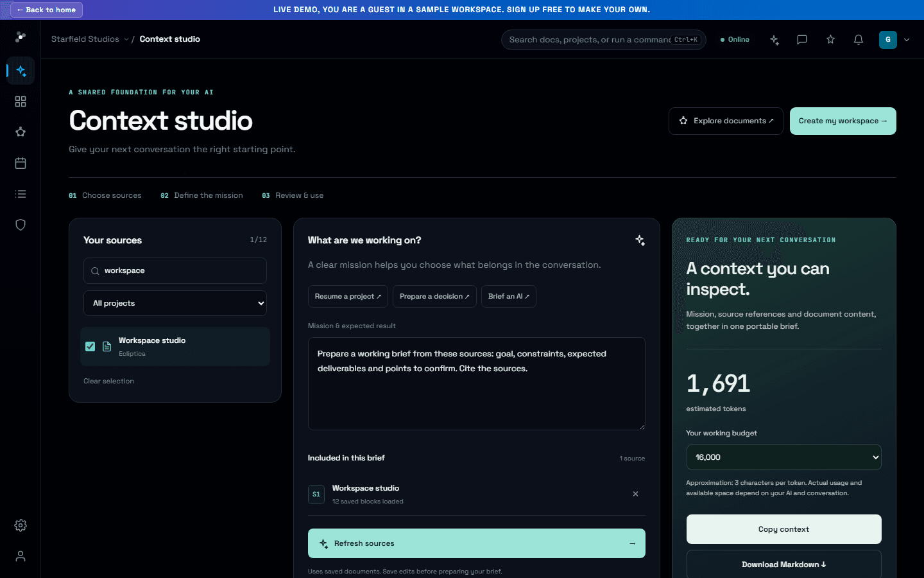Select the Resume a project preset
Image resolution: width=924 pixels, height=578 pixels.
(348, 296)
